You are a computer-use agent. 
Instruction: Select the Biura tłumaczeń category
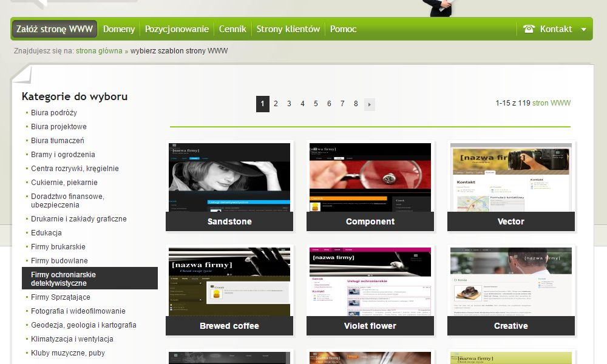coord(57,140)
